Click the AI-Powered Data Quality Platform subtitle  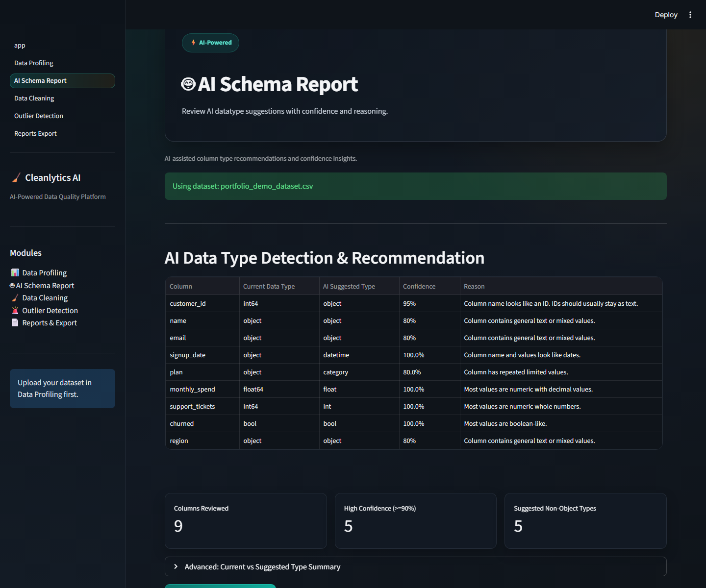58,196
